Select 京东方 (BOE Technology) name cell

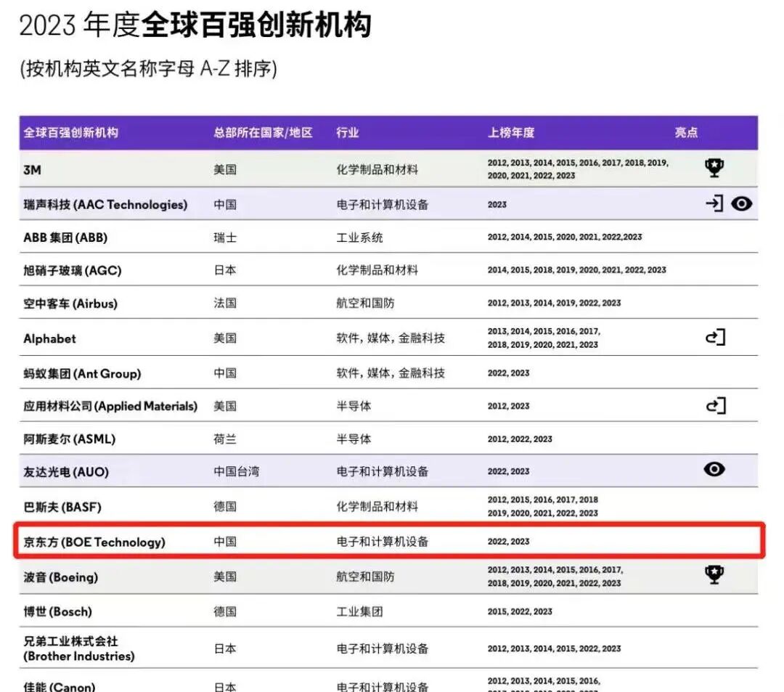point(94,542)
